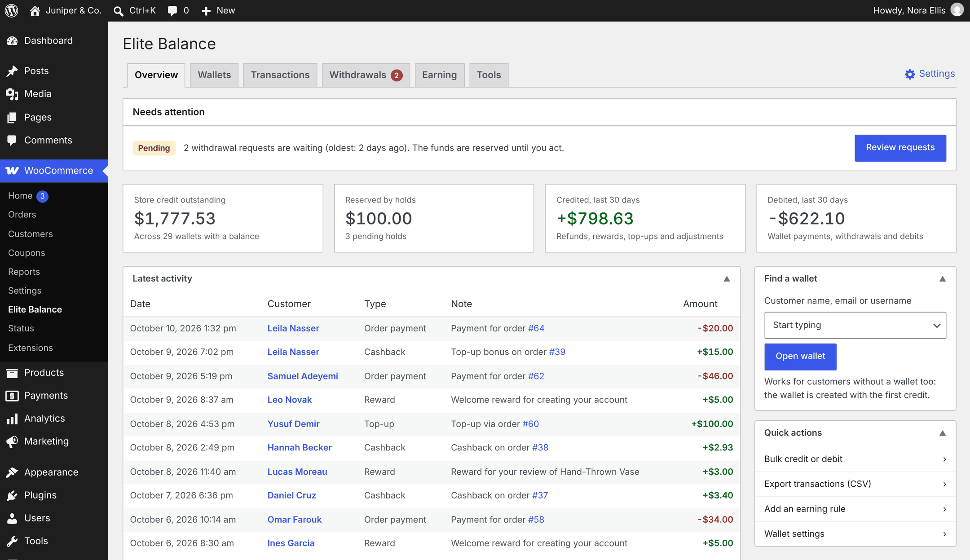This screenshot has height=560, width=970.
Task: Open the Tools tab
Action: tap(489, 75)
